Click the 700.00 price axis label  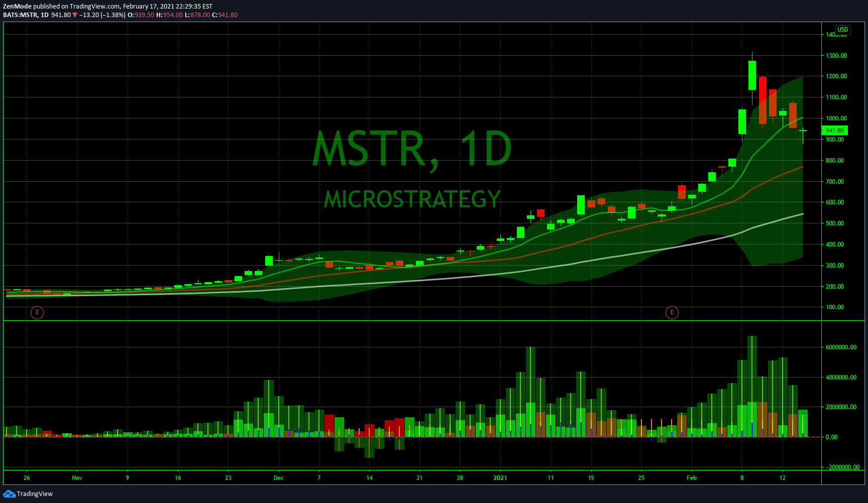[x=835, y=182]
